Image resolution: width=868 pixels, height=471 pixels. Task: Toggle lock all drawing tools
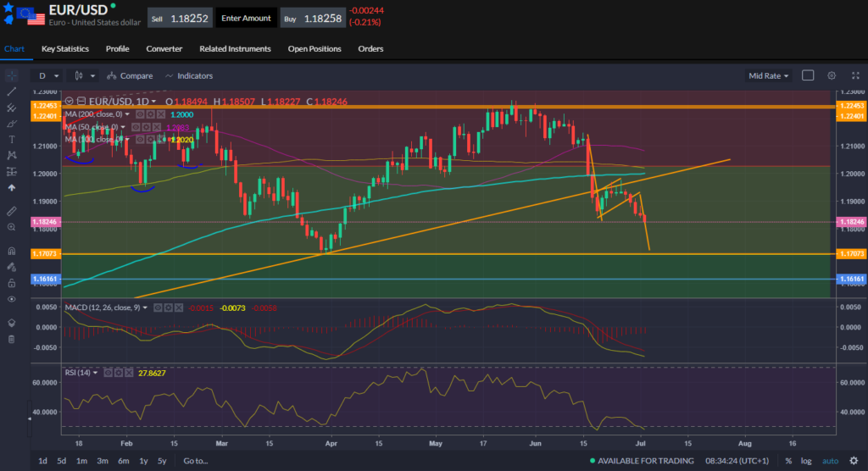click(x=12, y=283)
